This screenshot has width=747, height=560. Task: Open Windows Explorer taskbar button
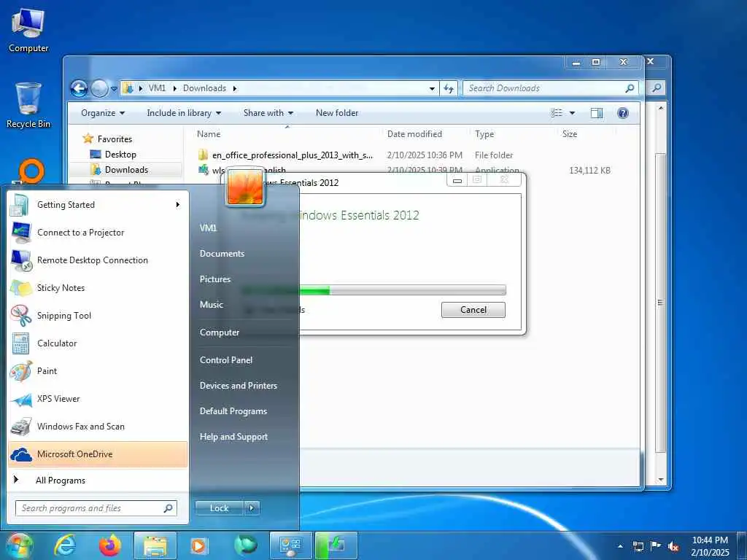coord(155,545)
